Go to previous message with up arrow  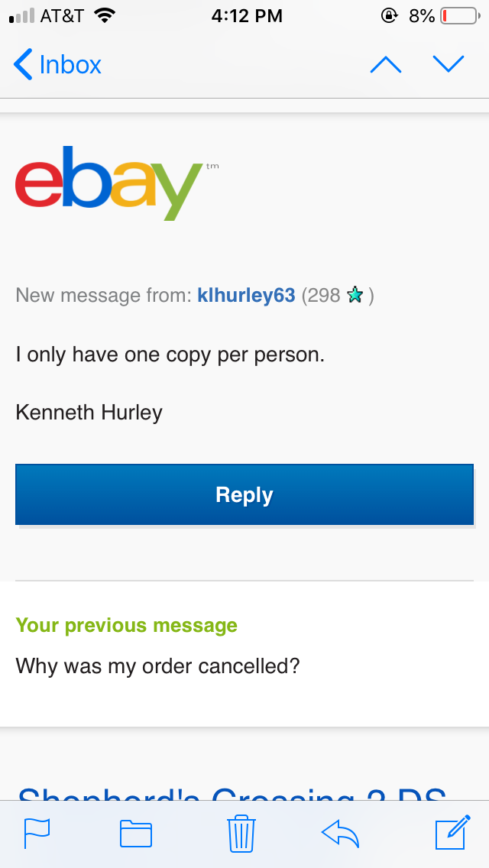(385, 65)
